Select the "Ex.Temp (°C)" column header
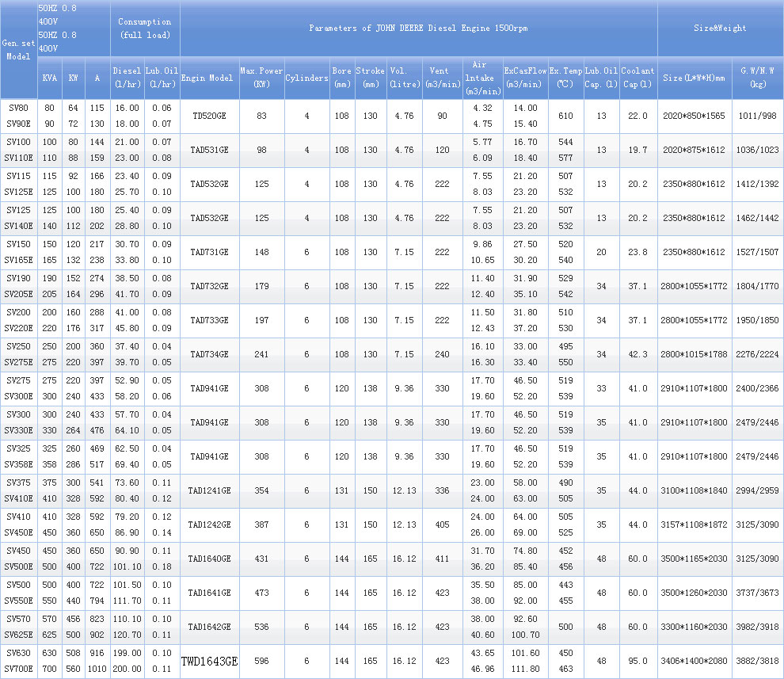The image size is (784, 679). coord(565,78)
